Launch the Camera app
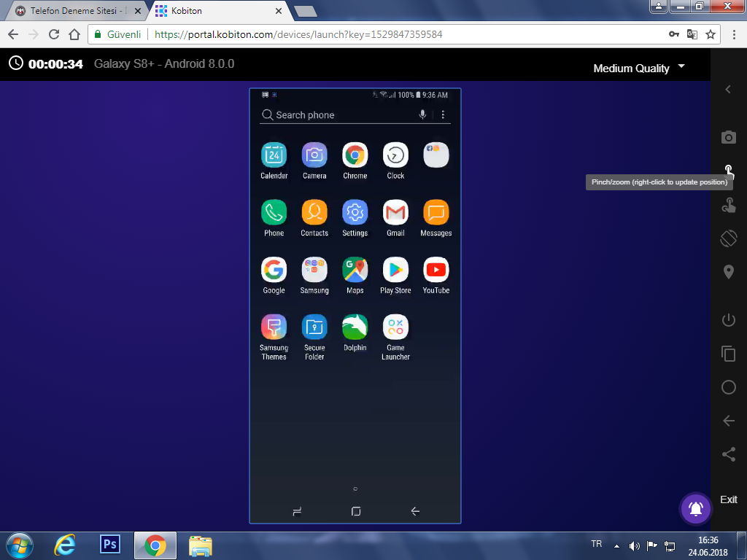 click(x=314, y=155)
